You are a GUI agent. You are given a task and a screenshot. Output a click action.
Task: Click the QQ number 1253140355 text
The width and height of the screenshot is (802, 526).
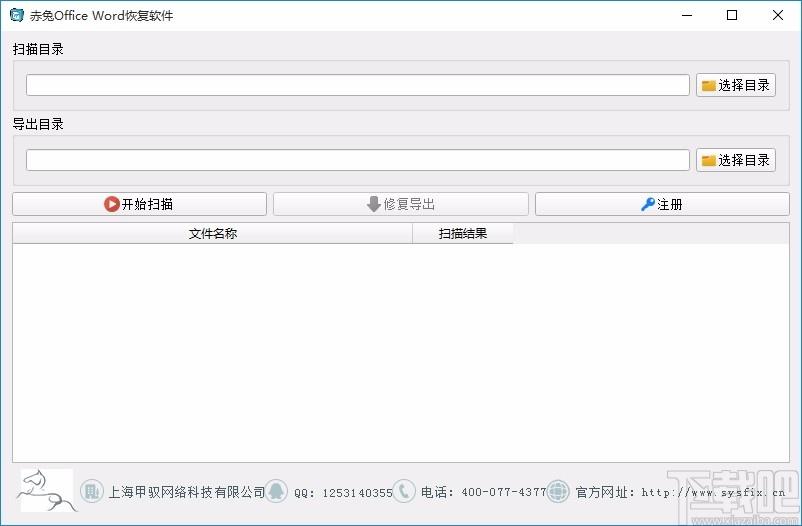pos(358,493)
